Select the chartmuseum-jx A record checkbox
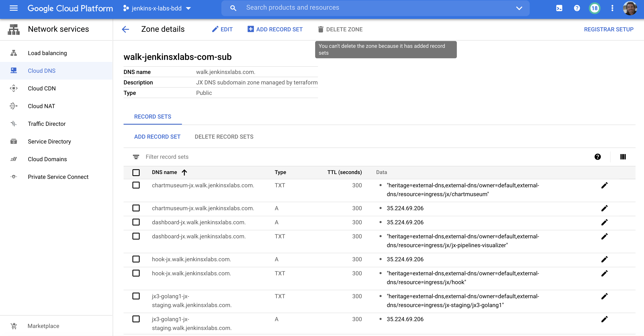Image resolution: width=644 pixels, height=336 pixels. 136,208
